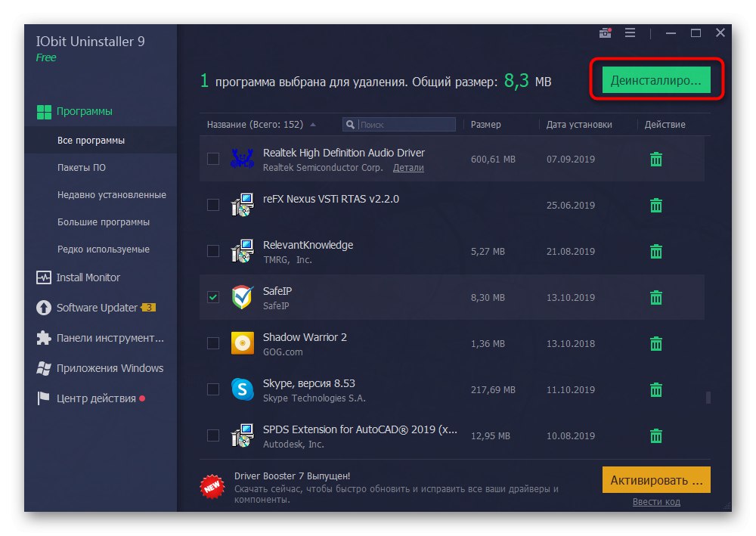Click the Action Center flag icon
This screenshot has width=756, height=536.
click(43, 398)
